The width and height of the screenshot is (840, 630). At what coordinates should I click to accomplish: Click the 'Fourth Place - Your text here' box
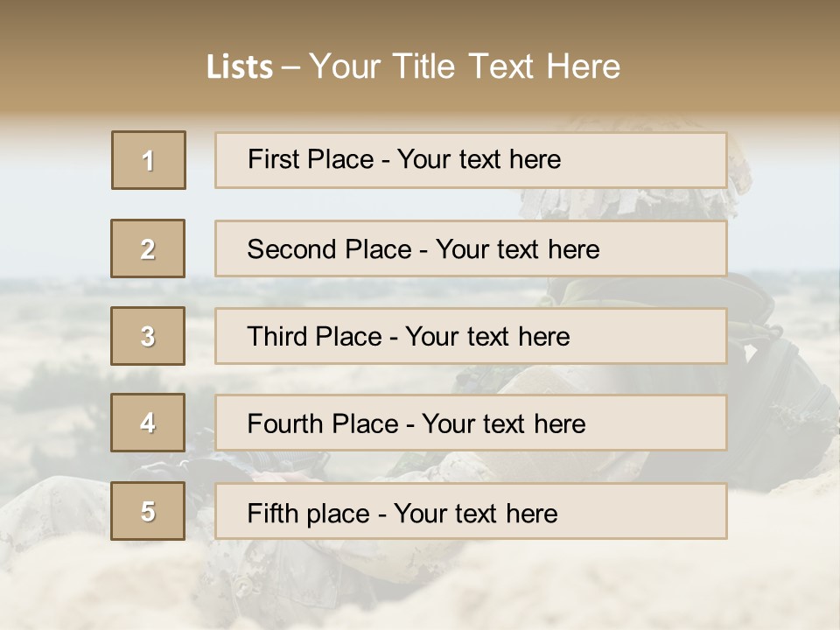[x=471, y=423]
